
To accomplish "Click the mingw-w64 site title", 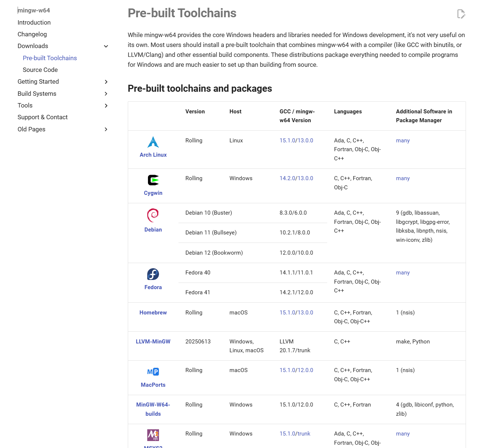I will point(34,10).
